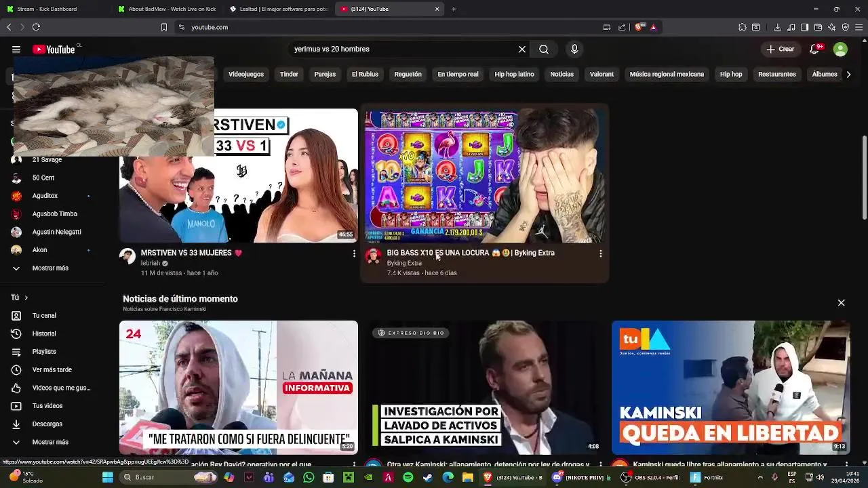Expand the Tú section chevron
The width and height of the screenshot is (868, 488).
26,298
